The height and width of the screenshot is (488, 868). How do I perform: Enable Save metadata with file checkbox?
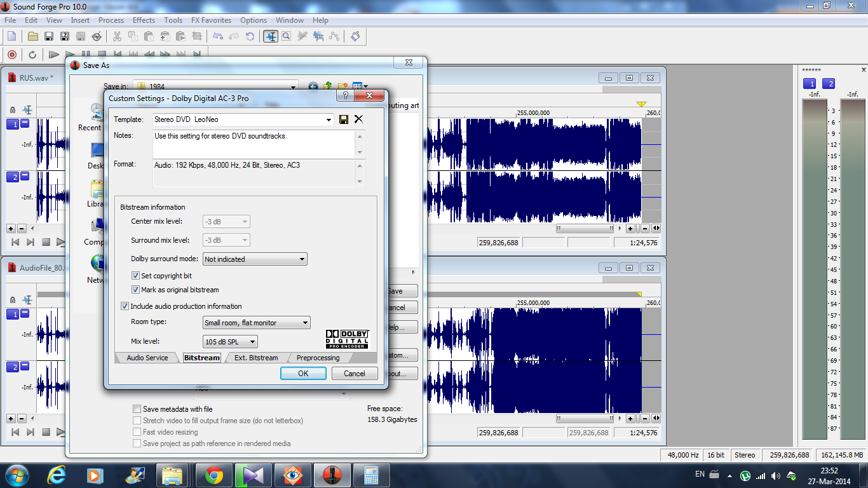137,409
